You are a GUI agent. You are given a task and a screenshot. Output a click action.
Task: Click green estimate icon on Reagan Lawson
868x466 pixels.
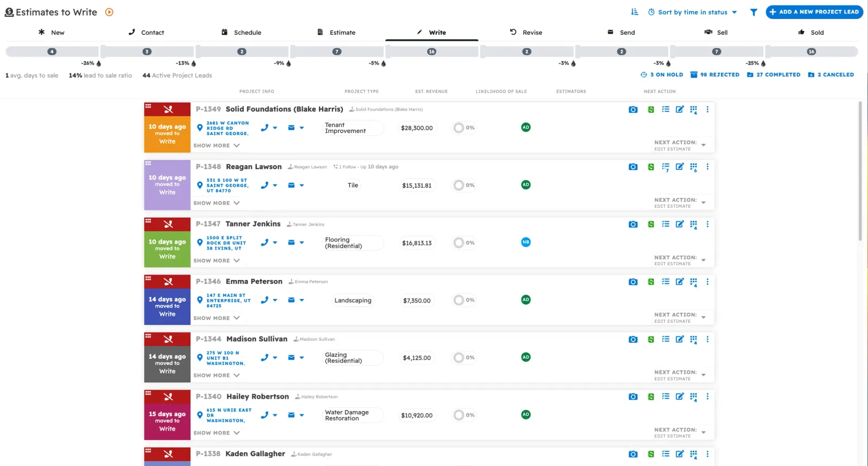tap(650, 167)
